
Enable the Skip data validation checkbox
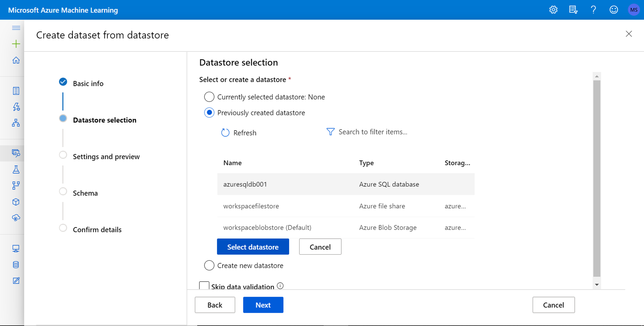[204, 285]
